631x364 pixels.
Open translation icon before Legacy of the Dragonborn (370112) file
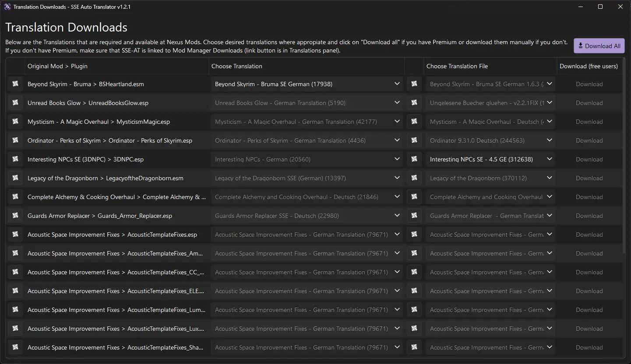414,178
